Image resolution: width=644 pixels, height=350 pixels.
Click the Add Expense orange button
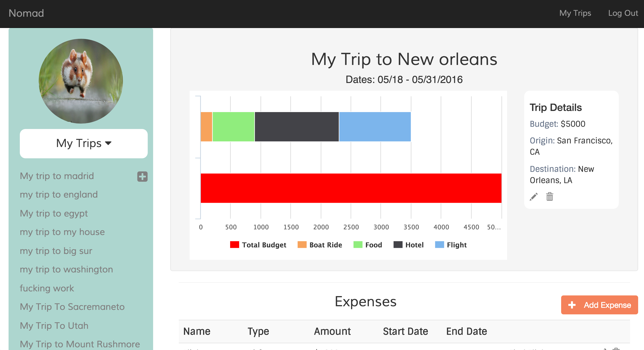click(x=598, y=306)
